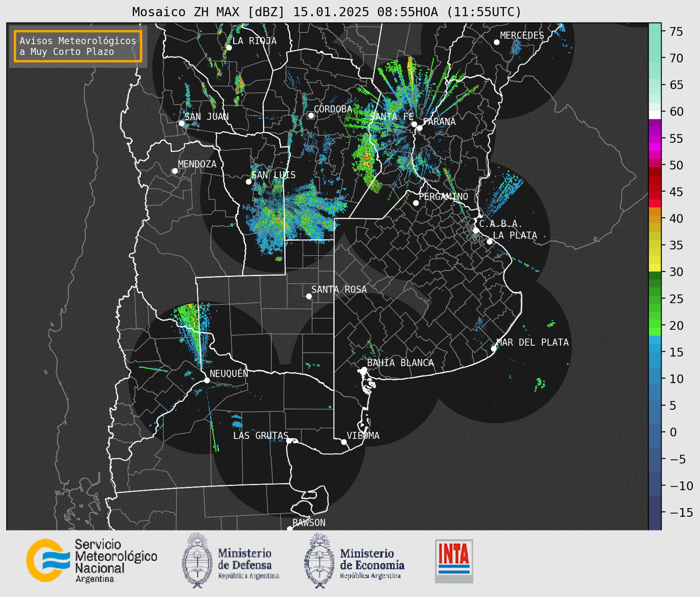Click the Servicio Meteorológico Nacional logo
This screenshot has width=700, height=597.
pyautogui.click(x=91, y=560)
